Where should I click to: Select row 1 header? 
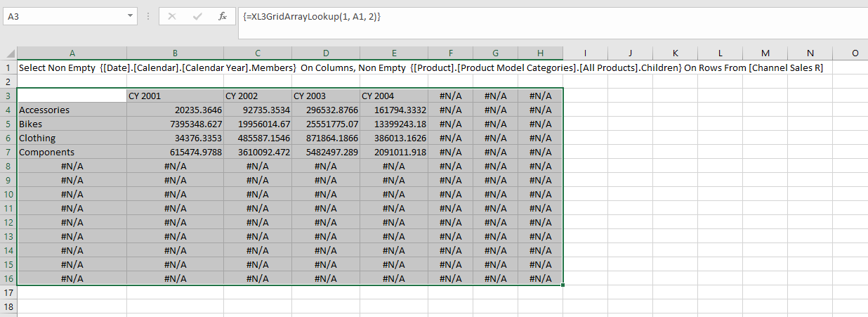(8, 68)
